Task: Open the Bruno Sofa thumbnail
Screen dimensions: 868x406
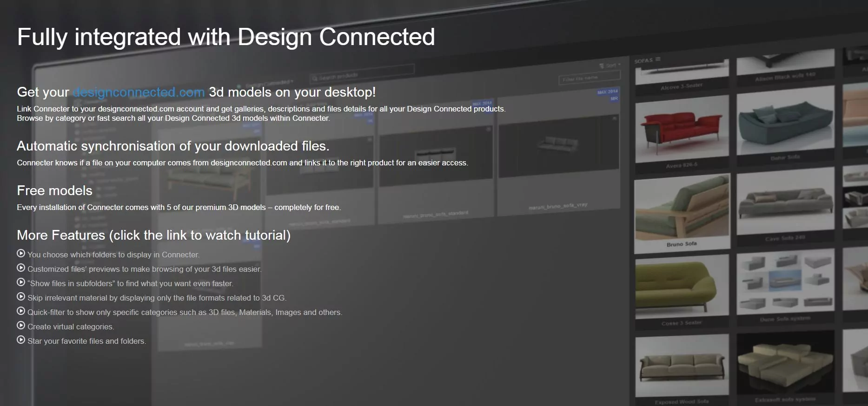Action: tap(682, 211)
